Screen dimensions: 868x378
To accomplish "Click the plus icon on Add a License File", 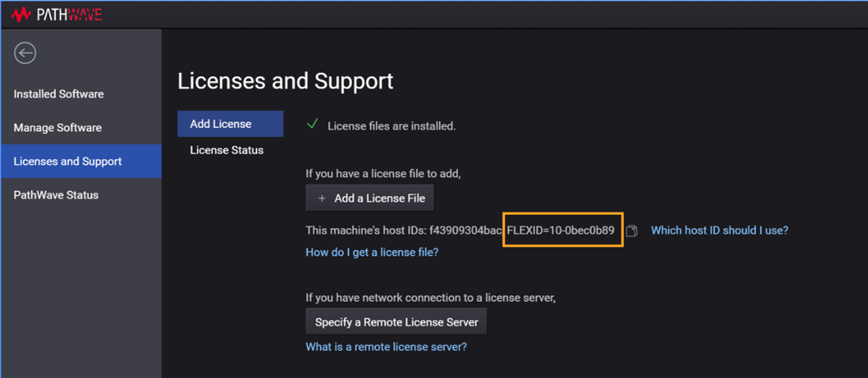I will pos(322,199).
